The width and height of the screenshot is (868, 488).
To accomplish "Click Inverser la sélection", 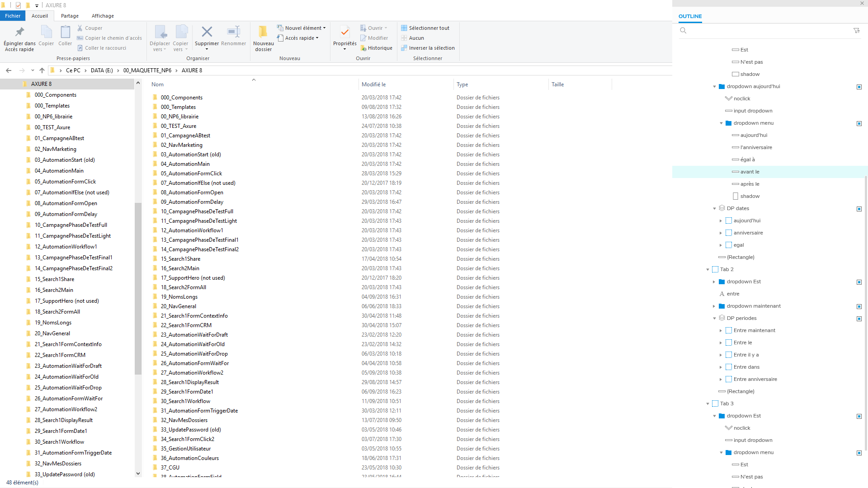I will click(x=431, y=48).
